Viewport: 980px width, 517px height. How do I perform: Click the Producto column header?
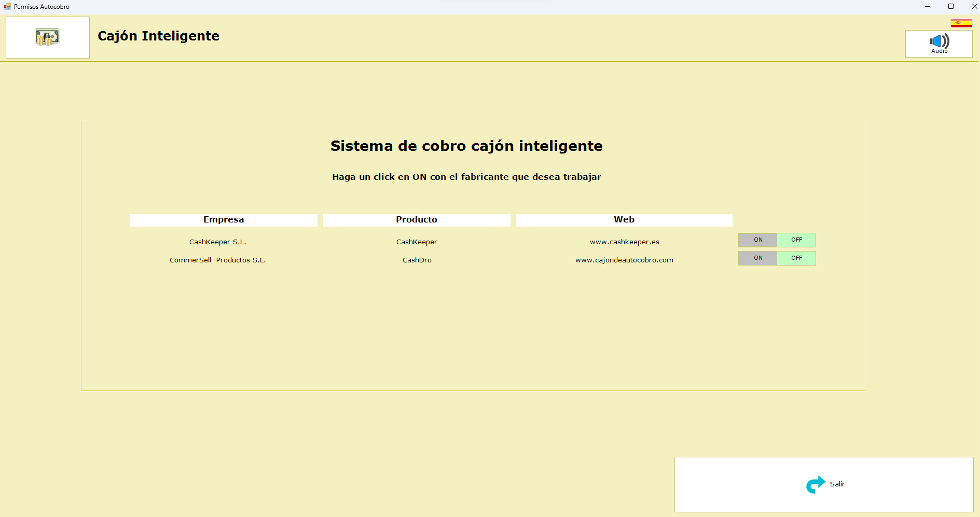point(417,220)
